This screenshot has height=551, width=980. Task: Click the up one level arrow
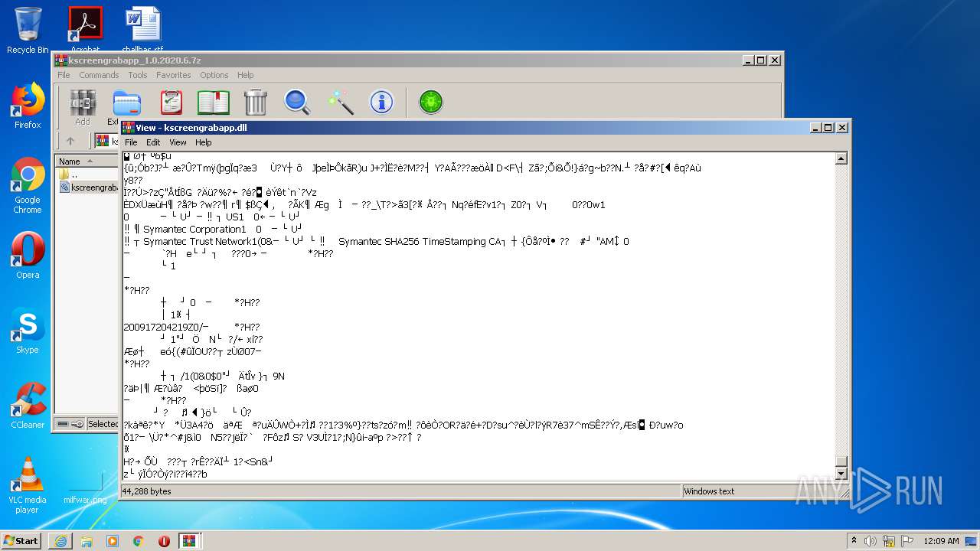pos(70,141)
